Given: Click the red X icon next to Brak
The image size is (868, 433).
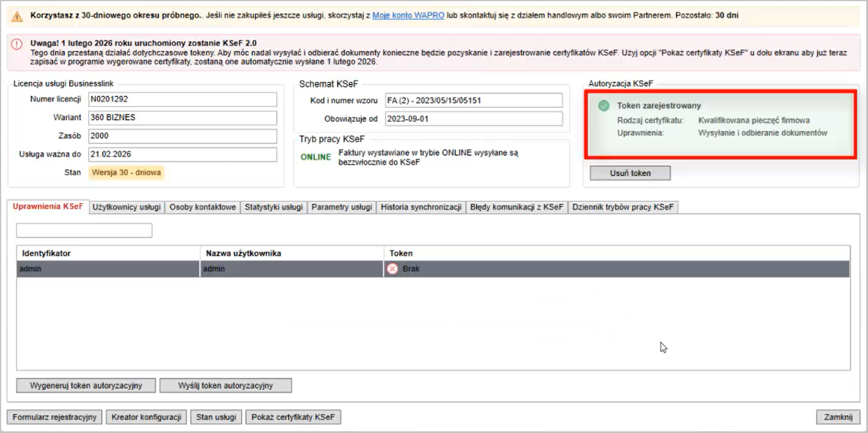Looking at the screenshot, I should tap(393, 269).
